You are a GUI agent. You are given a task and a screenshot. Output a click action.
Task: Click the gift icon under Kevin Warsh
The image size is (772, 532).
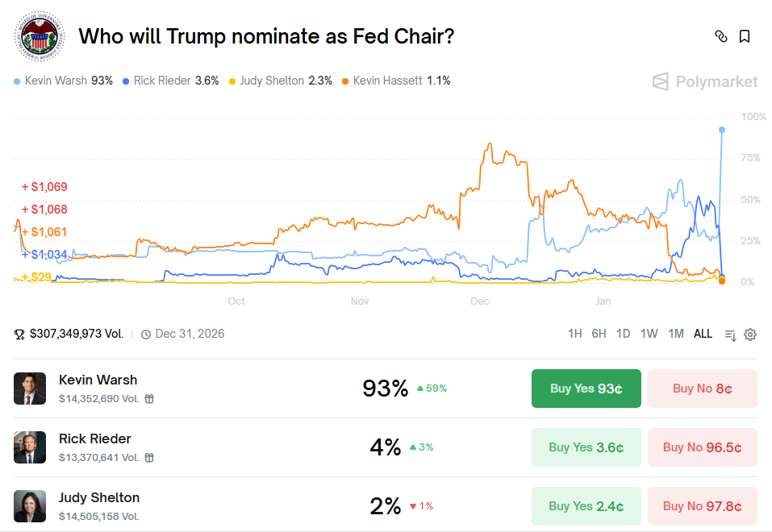[148, 399]
